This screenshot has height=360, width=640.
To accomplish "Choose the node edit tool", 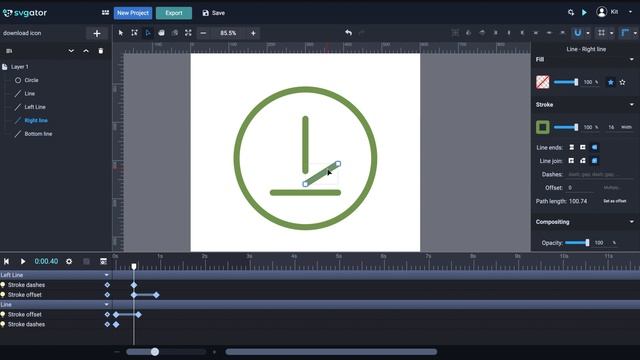I will 148,33.
